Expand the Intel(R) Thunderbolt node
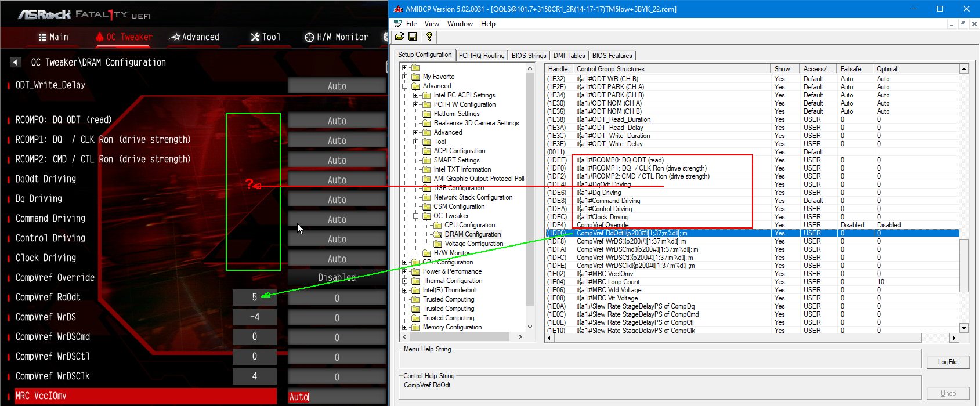980x406 pixels. coord(404,290)
